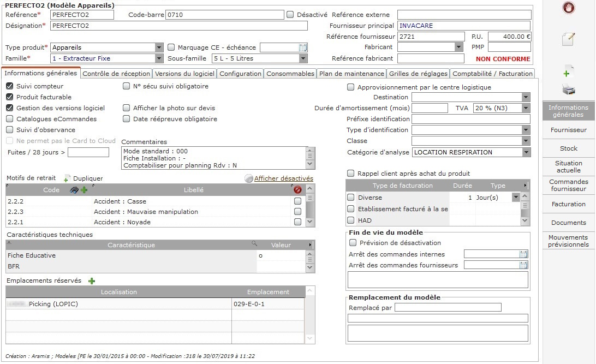
Task: Open the TVA dropdown
Action: click(526, 108)
